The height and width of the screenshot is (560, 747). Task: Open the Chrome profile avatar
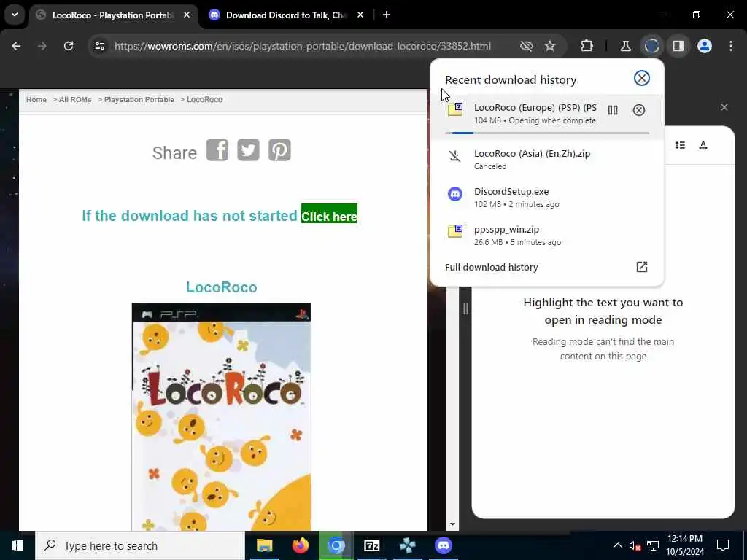click(x=705, y=46)
